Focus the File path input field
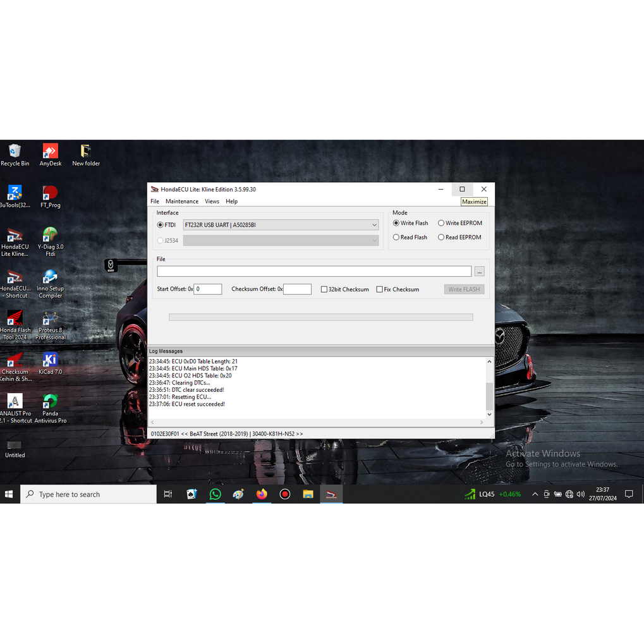Screen dimensions: 644x644 [x=314, y=272]
